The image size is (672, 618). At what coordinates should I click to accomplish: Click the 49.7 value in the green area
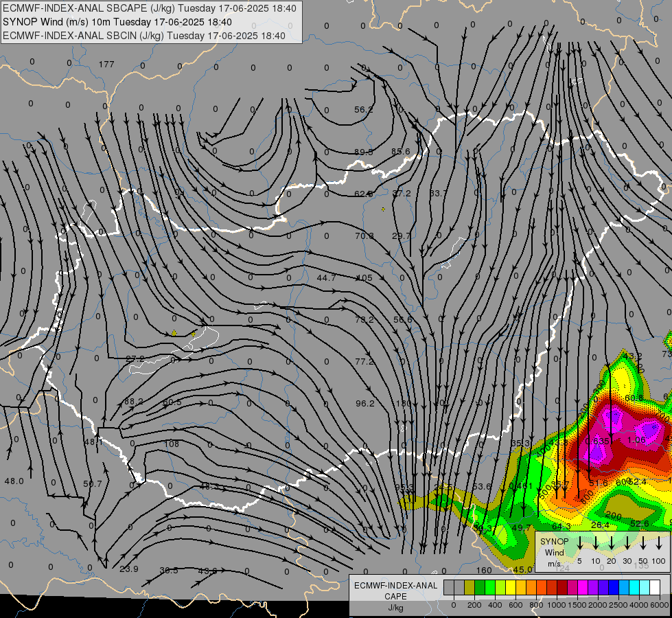522,527
